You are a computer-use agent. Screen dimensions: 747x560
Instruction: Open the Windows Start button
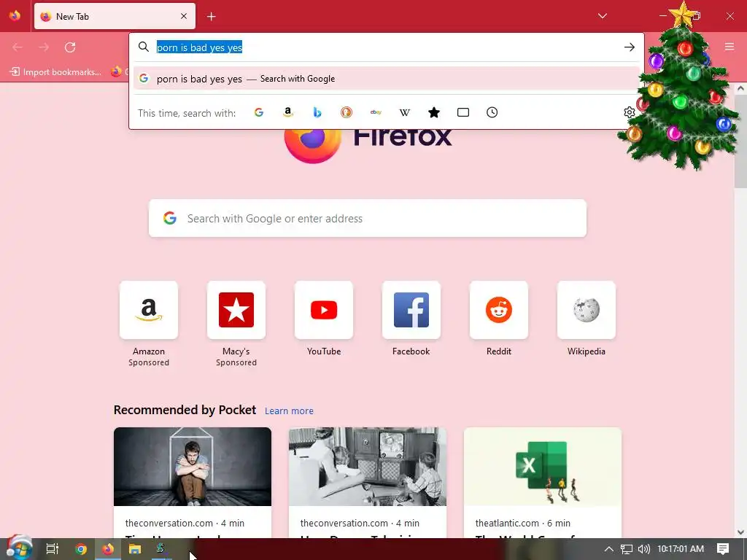[x=19, y=548]
